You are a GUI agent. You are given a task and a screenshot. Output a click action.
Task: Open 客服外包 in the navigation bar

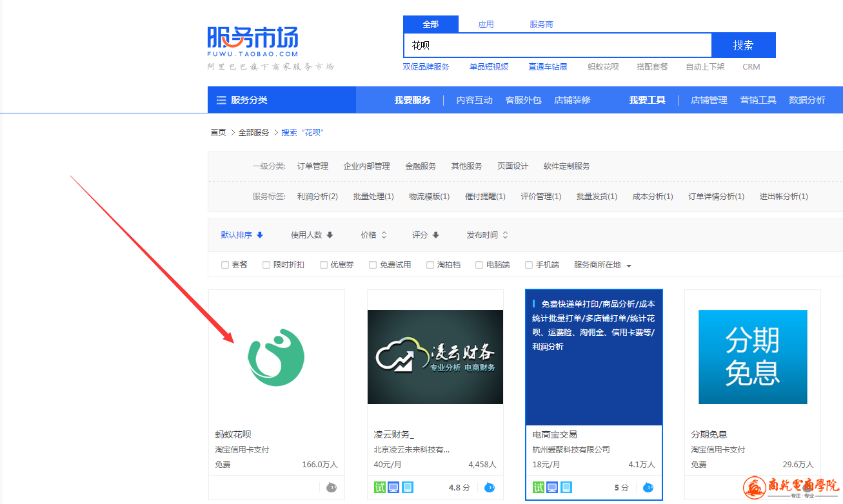(x=524, y=100)
